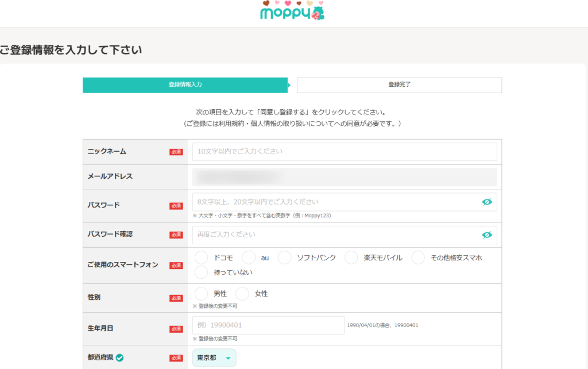Image resolution: width=588 pixels, height=369 pixels.
Task: Choose ソフトバンク as smartphone carrier
Action: coord(285,257)
